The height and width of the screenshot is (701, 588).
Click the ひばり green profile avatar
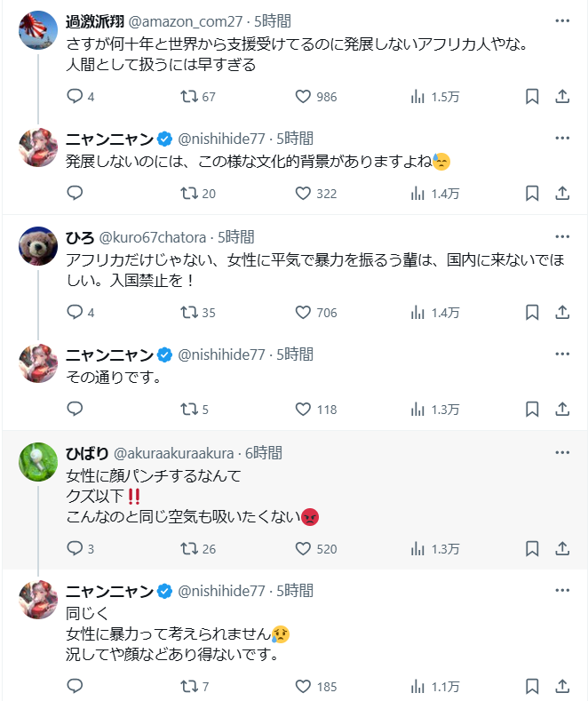click(x=38, y=462)
